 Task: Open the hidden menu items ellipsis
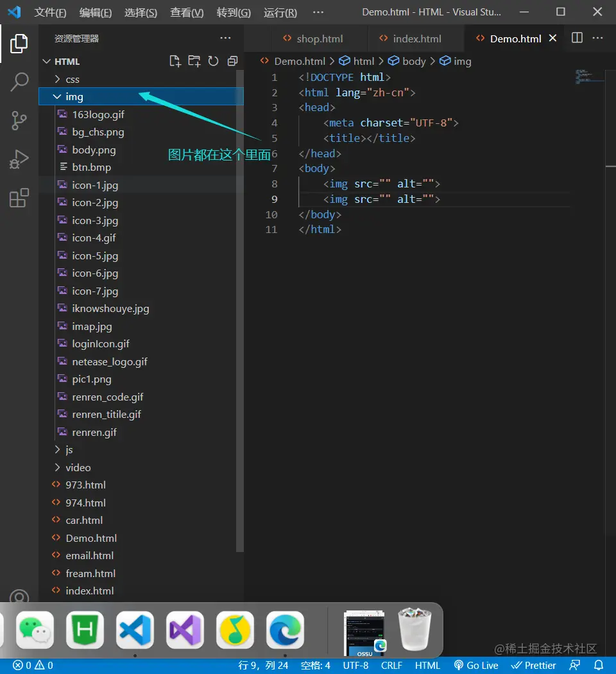tap(318, 12)
